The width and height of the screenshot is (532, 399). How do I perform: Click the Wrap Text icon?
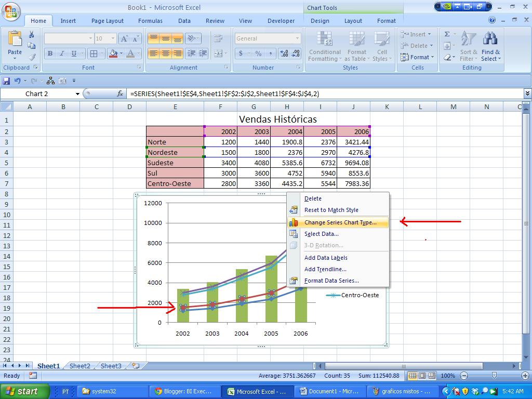coord(218,38)
